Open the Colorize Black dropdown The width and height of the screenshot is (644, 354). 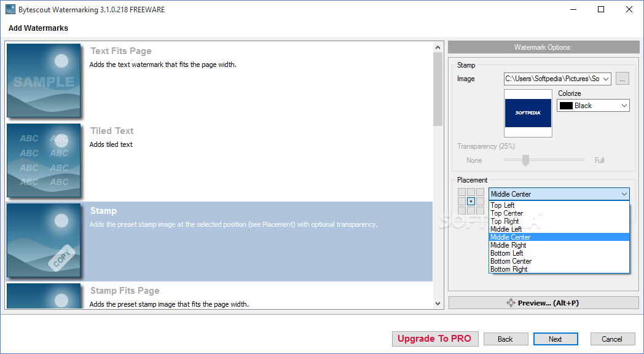[x=624, y=106]
